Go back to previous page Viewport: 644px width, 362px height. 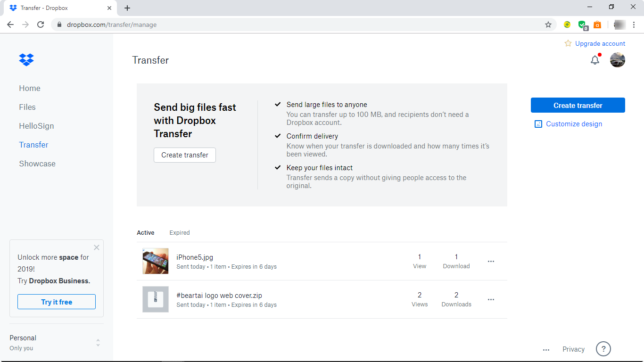[x=10, y=25]
